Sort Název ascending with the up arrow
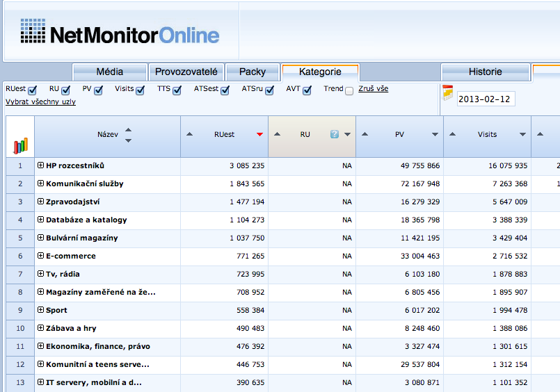 point(128,129)
